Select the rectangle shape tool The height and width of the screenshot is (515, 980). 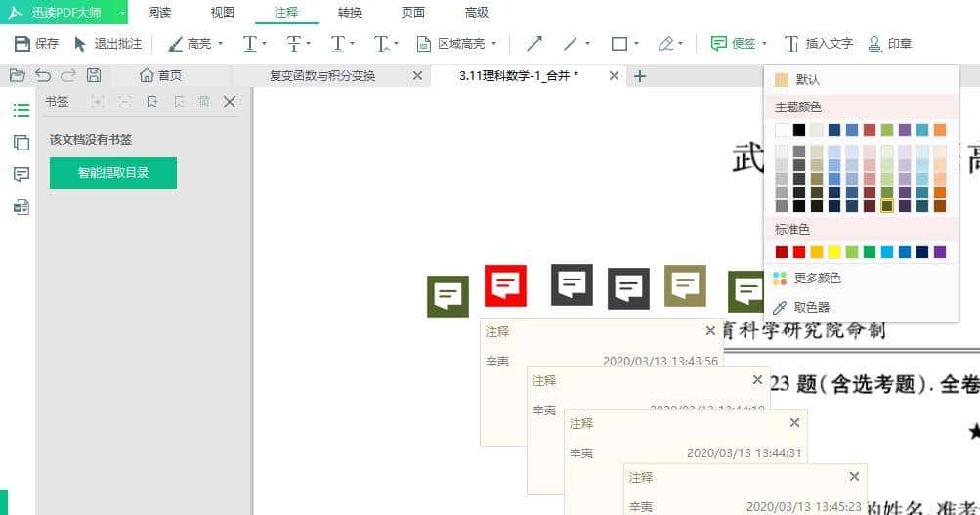click(x=618, y=44)
